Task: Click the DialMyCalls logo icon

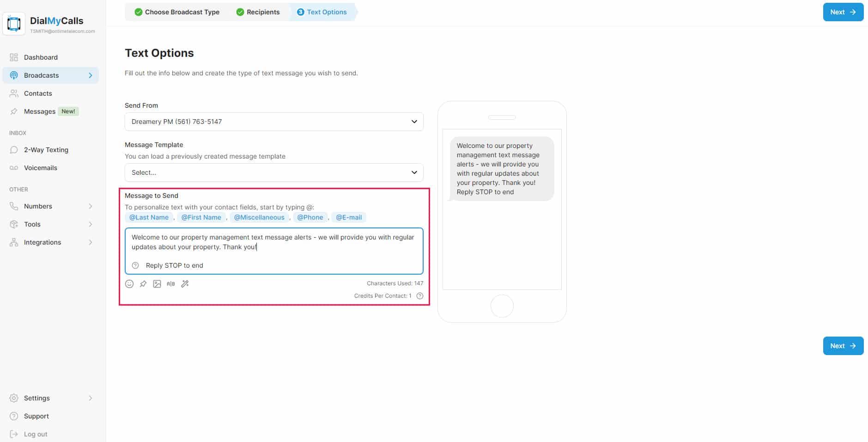Action: point(14,24)
